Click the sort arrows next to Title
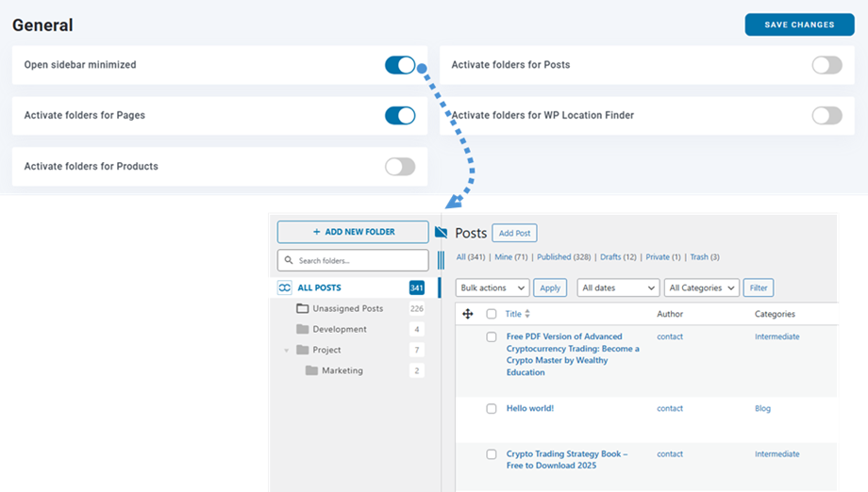The width and height of the screenshot is (868, 492). pos(527,314)
